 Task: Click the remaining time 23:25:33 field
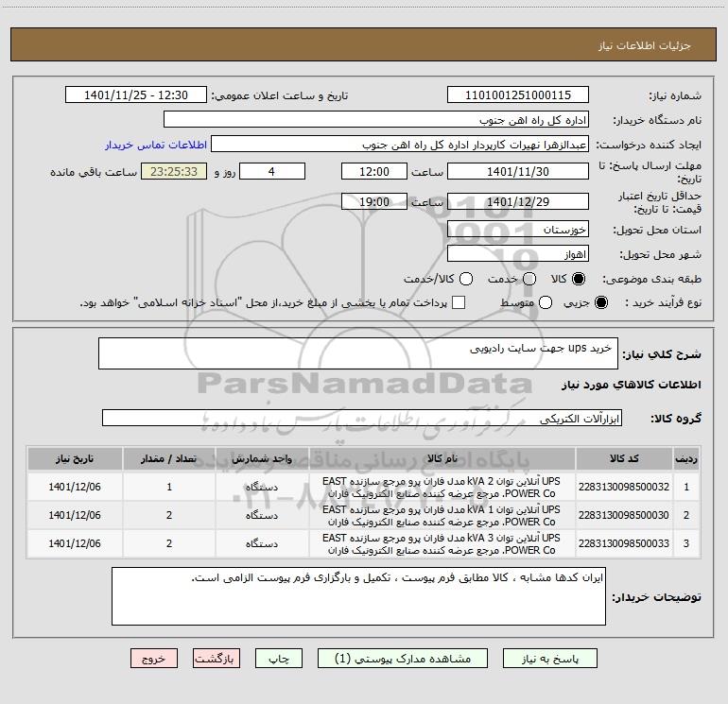174,171
